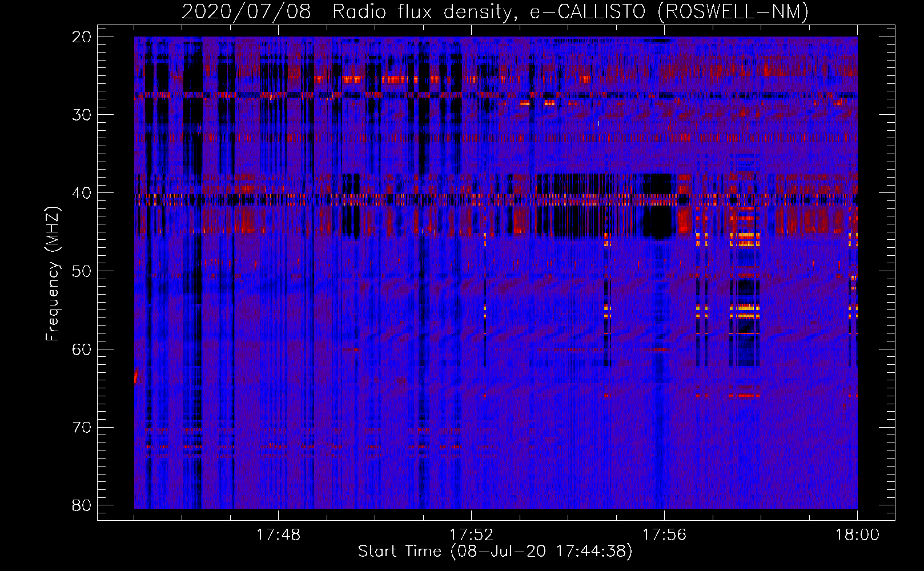Click the 60 MHz frequency tick label
924x571 pixels.
[82, 349]
